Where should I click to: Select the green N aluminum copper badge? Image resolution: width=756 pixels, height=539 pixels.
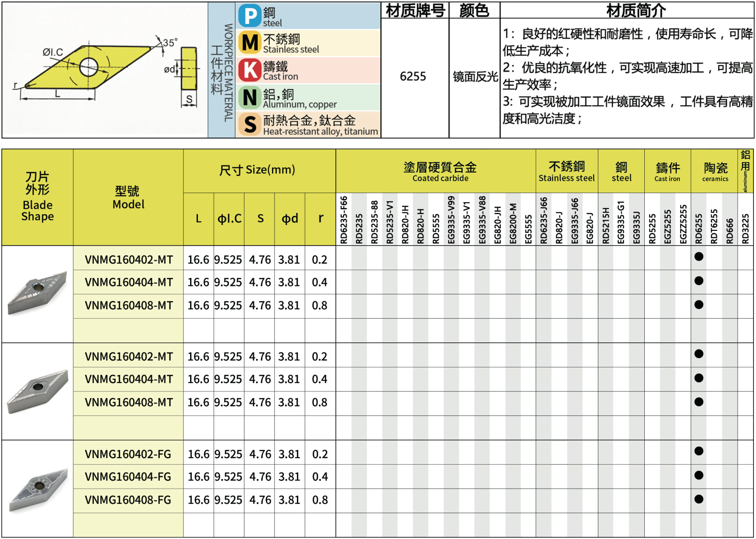(250, 97)
